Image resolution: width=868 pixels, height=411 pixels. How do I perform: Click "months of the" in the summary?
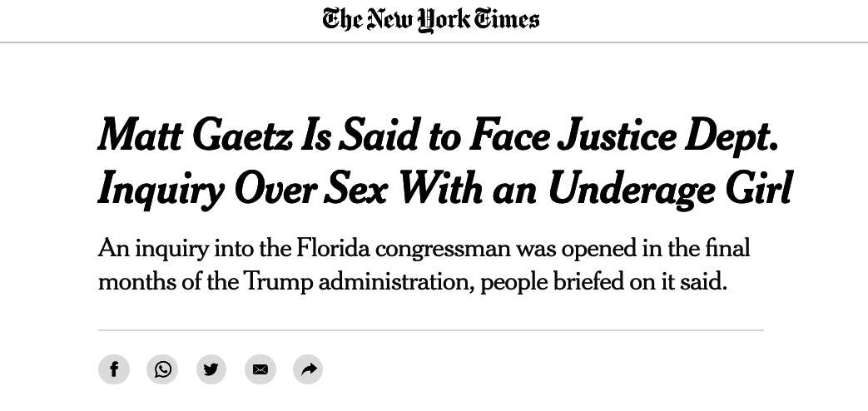click(168, 281)
